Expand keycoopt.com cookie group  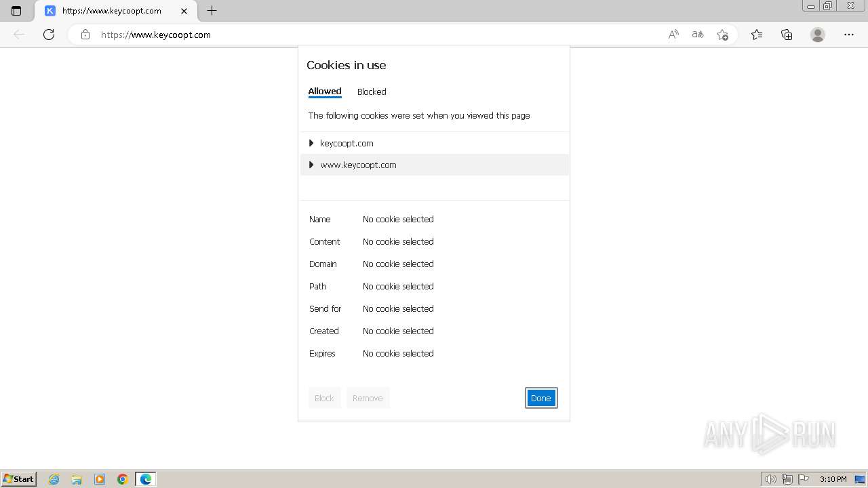pos(311,143)
